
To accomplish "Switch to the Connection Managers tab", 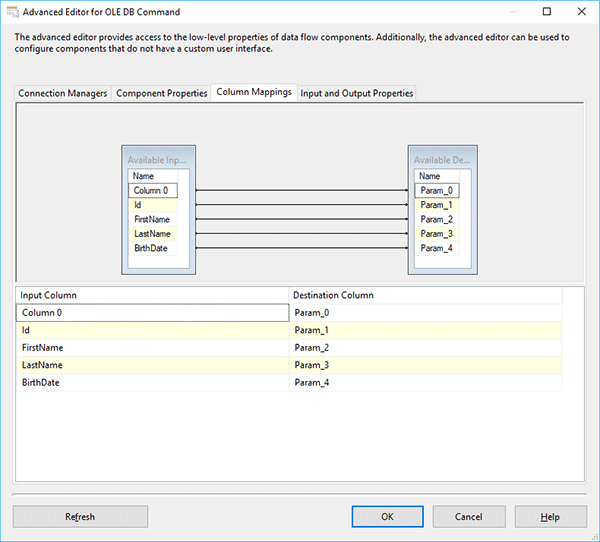I will tap(63, 93).
